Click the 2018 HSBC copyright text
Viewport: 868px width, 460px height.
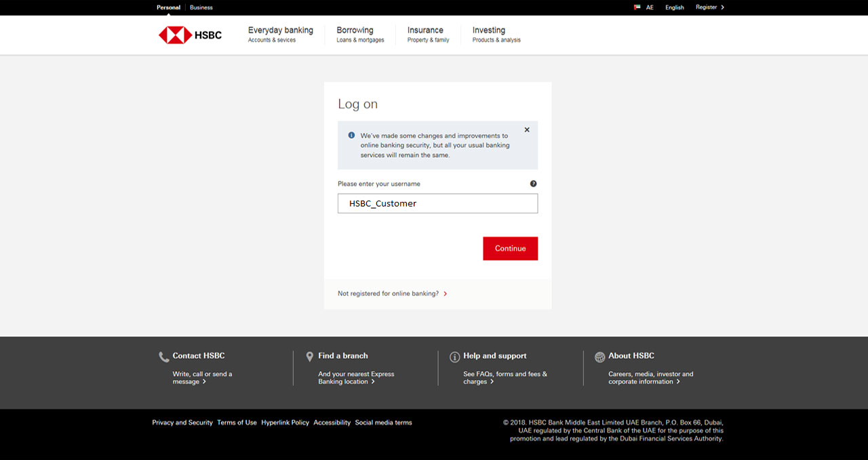tap(614, 430)
